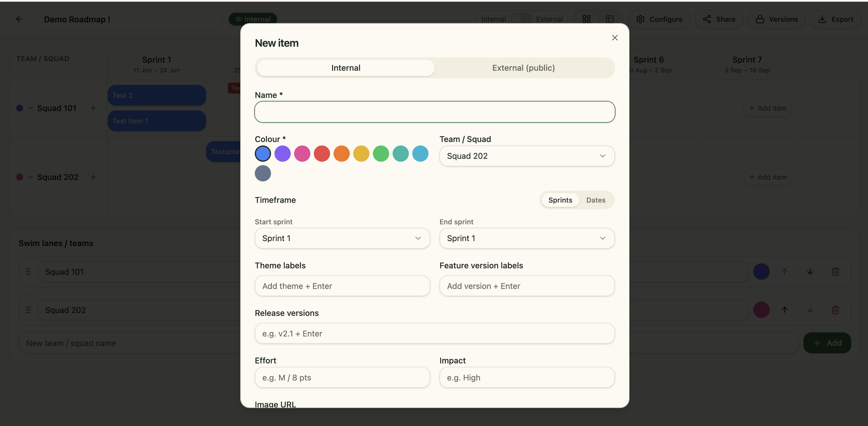Open the grid view icon
This screenshot has height=426, width=868.
point(587,19)
